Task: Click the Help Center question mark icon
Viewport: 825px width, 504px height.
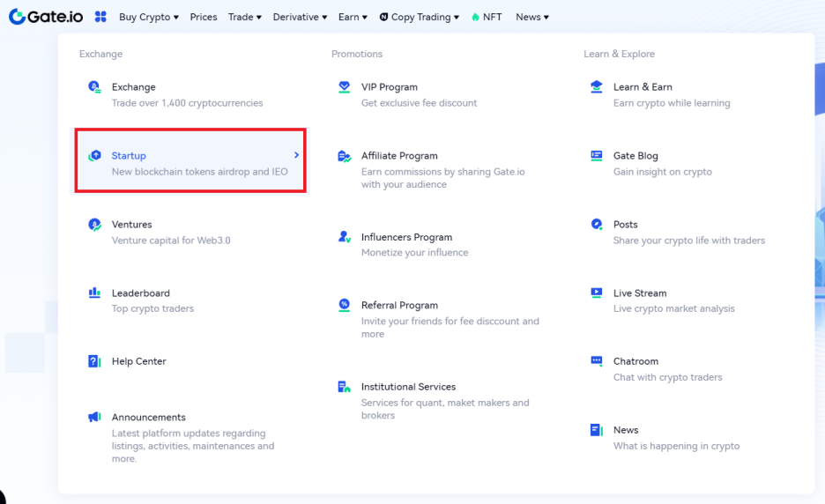Action: [x=94, y=361]
